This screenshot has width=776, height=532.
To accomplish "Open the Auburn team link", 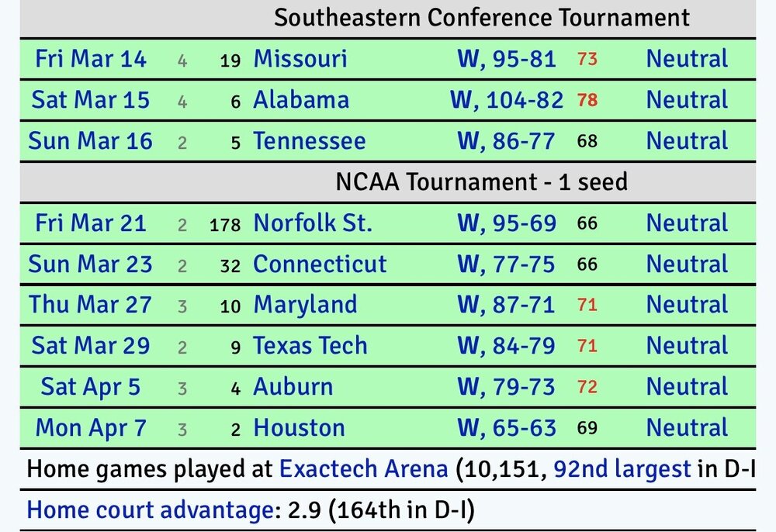I will [293, 387].
